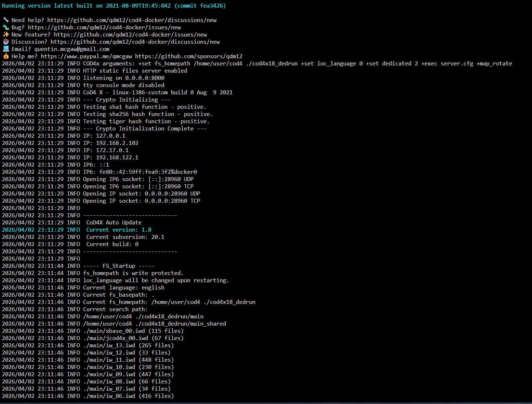Click the sparkles icon beside New feature

[6, 34]
